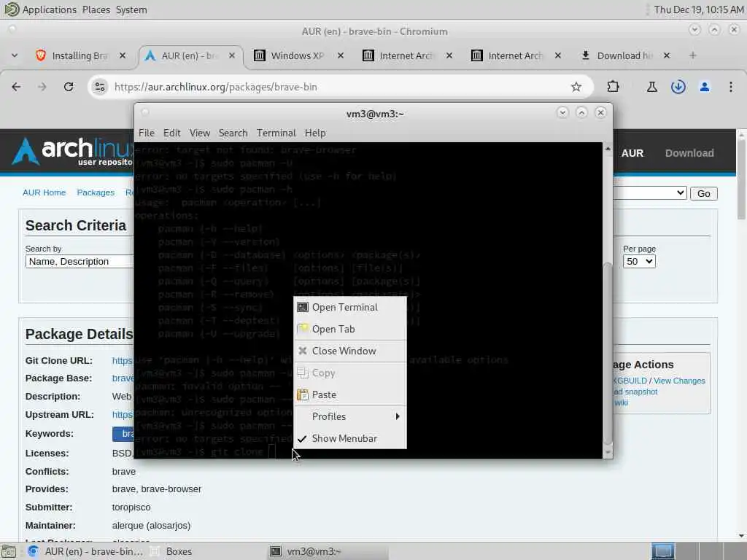
Task: Toggle Show Menubar checkmark
Action: click(x=303, y=438)
